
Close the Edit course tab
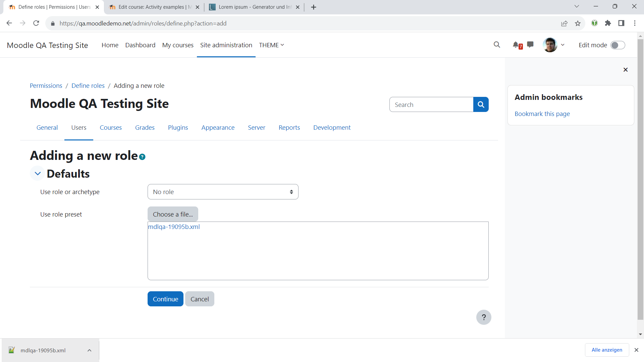point(197,7)
